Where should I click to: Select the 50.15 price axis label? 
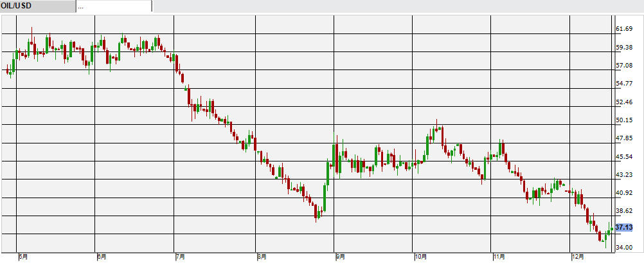(x=625, y=120)
